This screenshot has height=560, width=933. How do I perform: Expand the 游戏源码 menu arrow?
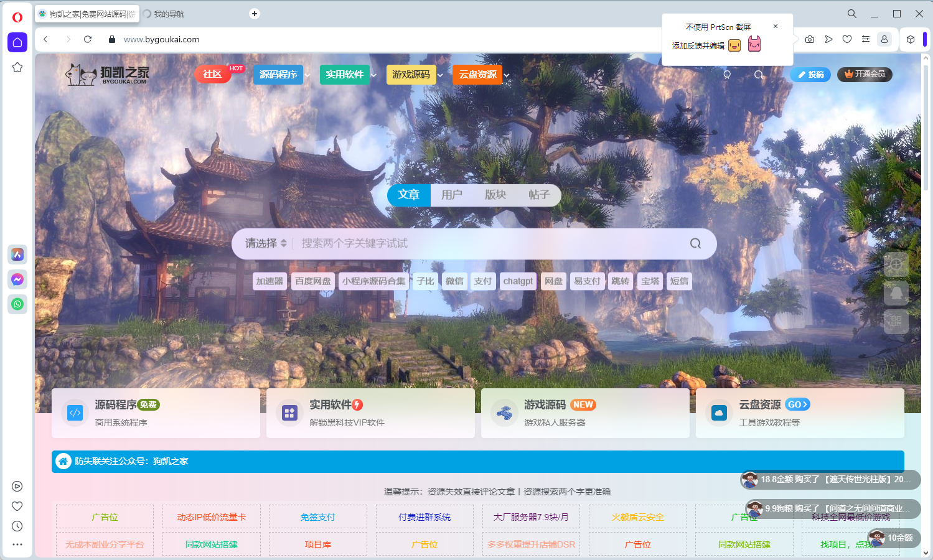440,75
